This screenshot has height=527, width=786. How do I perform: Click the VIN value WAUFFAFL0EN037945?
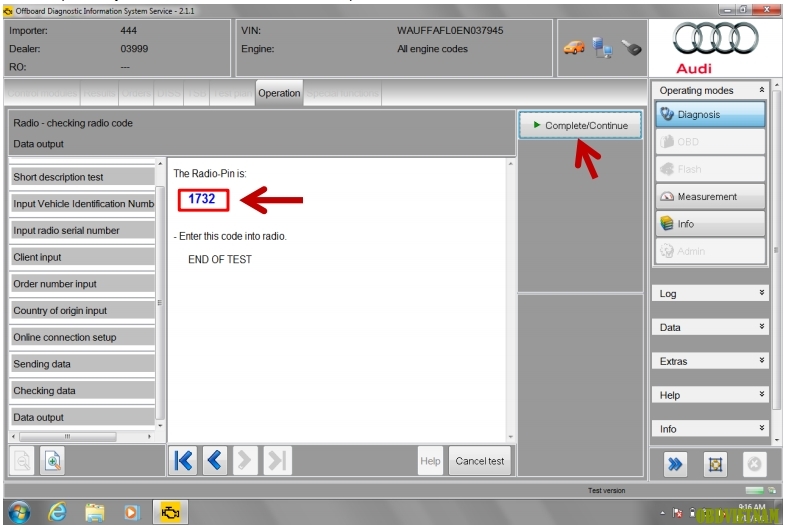450,31
